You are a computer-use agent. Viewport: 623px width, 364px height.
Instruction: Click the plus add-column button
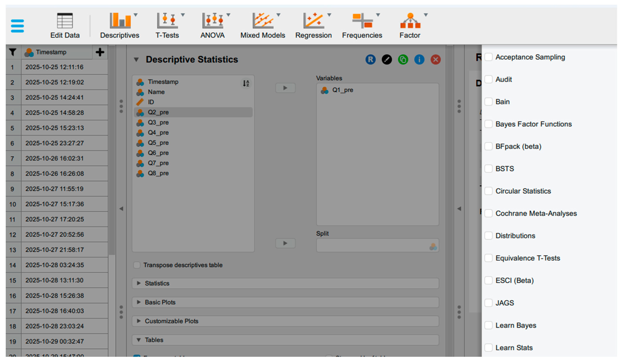[100, 52]
